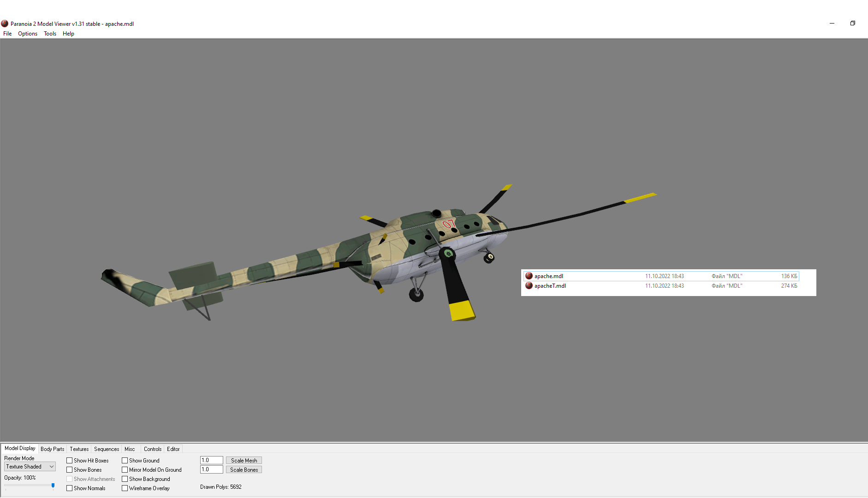Check the Show Ground option
868x498 pixels.
125,461
